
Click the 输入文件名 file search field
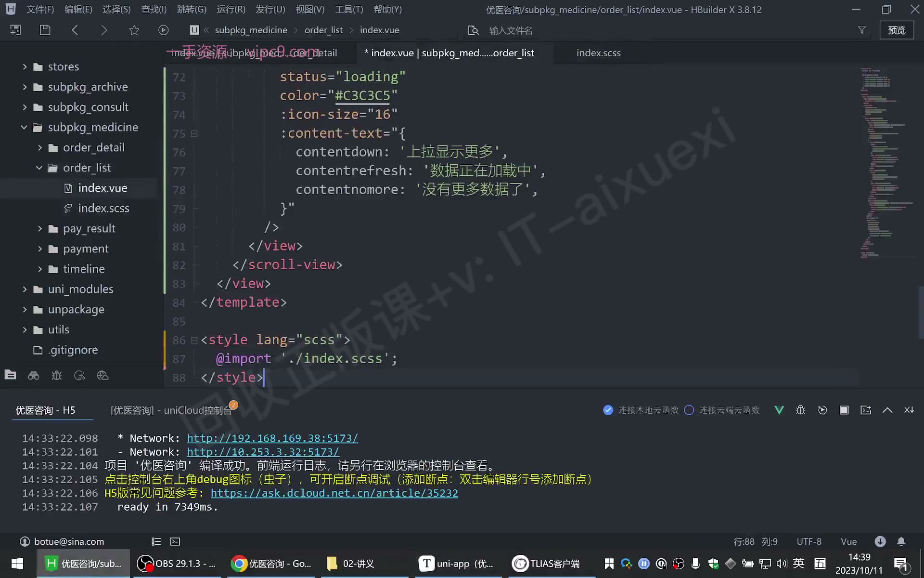coord(510,30)
